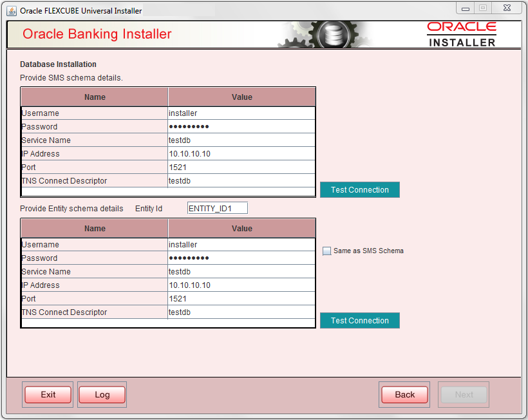Click the Exit button
Image resolution: width=528 pixels, height=420 pixels.
(48, 394)
